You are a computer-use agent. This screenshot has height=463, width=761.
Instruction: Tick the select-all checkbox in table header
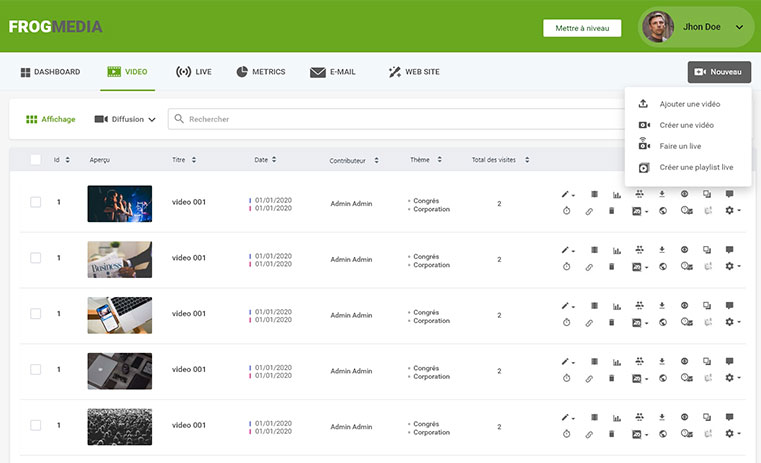(x=35, y=160)
